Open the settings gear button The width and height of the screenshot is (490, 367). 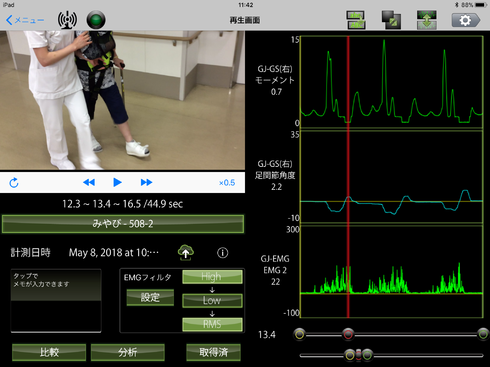(x=466, y=20)
